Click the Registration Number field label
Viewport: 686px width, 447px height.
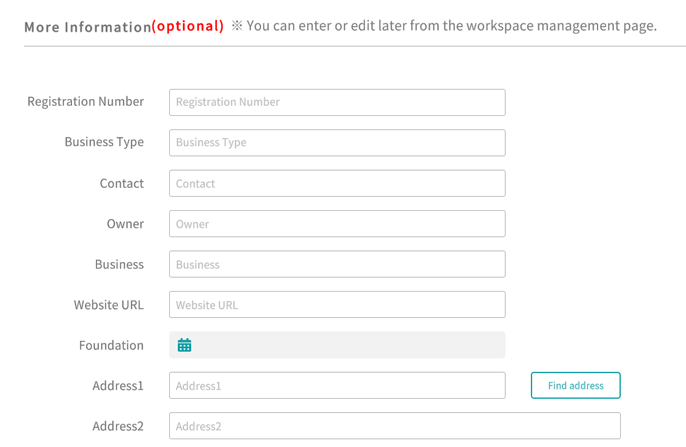pos(85,102)
